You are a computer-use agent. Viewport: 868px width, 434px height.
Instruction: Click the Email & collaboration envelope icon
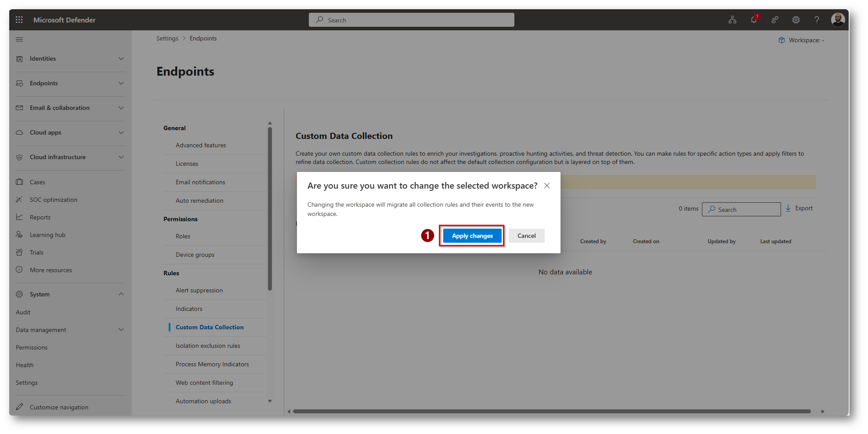pyautogui.click(x=19, y=108)
